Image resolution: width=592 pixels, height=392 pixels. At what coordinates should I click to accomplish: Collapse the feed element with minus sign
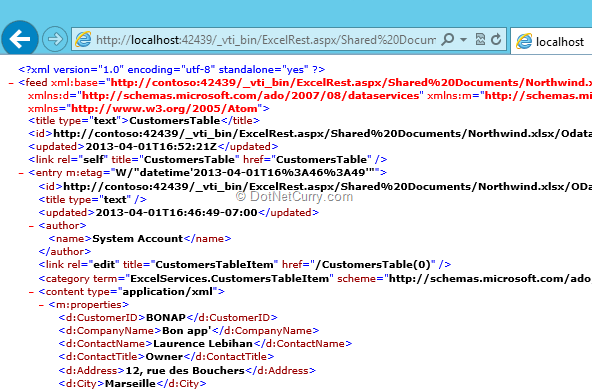tap(11, 83)
